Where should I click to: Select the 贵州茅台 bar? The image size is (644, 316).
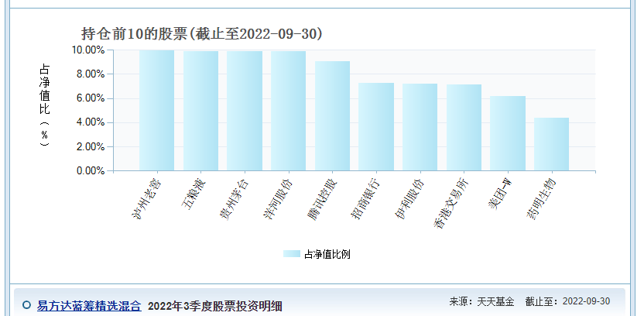pyautogui.click(x=245, y=111)
